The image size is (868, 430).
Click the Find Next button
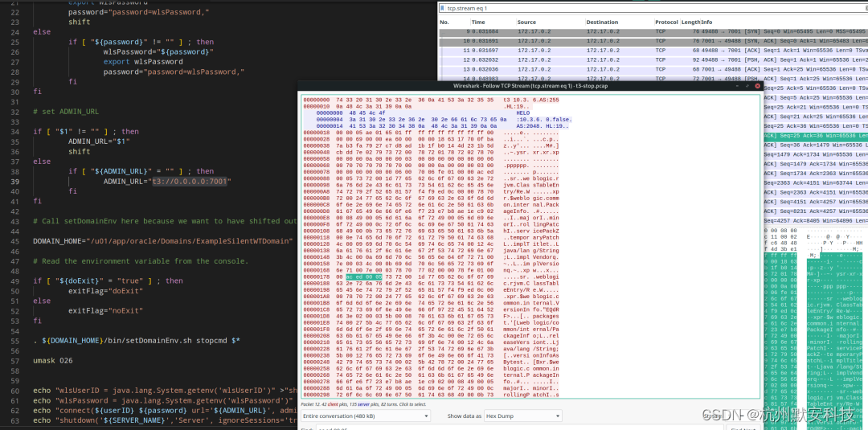coord(742,428)
